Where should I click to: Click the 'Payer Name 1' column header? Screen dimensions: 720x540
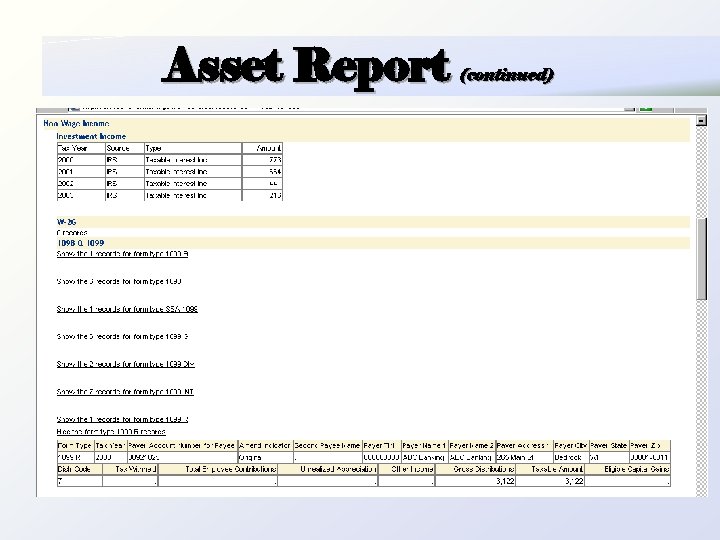point(425,445)
